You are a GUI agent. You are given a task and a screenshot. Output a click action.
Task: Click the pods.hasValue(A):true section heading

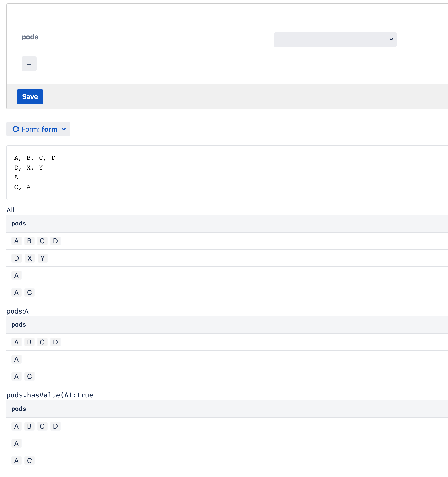[x=50, y=395]
